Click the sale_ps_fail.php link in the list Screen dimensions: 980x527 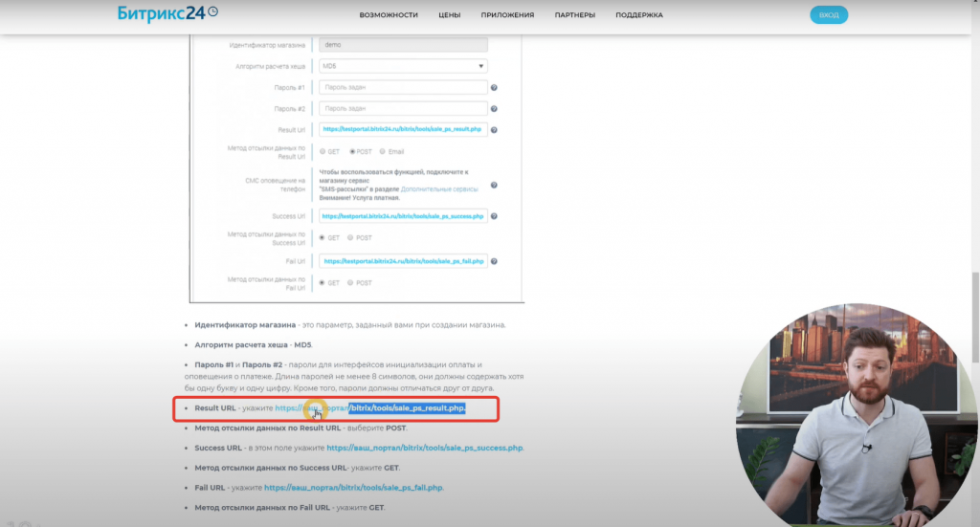pyautogui.click(x=354, y=488)
